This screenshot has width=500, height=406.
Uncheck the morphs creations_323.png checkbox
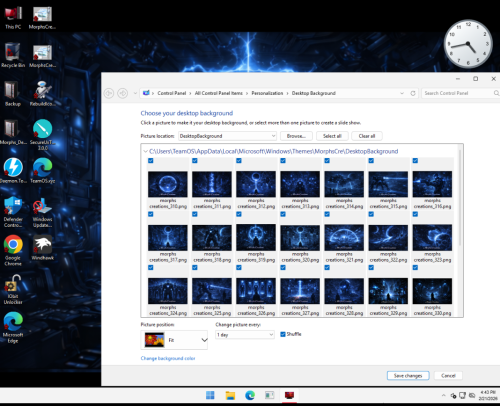tap(415, 214)
